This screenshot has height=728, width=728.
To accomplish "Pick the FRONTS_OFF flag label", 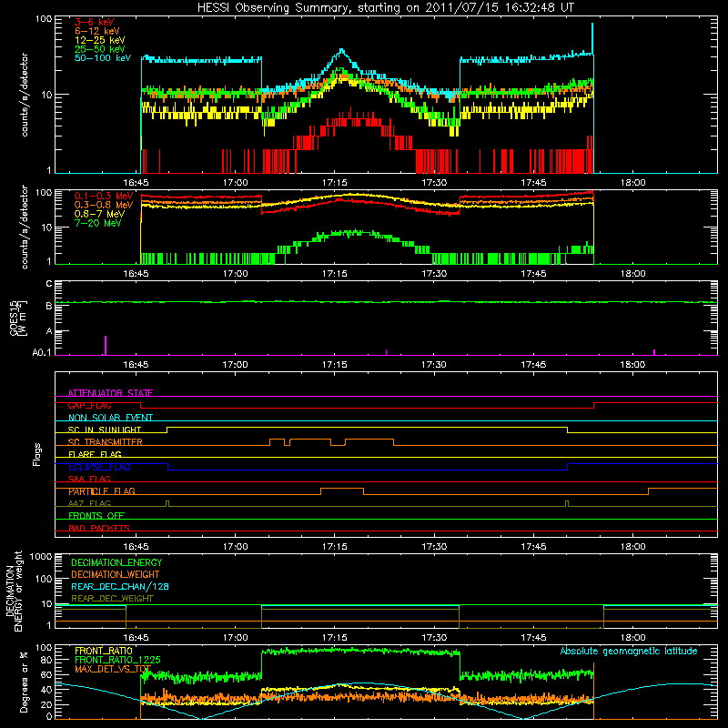I will 96,516.
